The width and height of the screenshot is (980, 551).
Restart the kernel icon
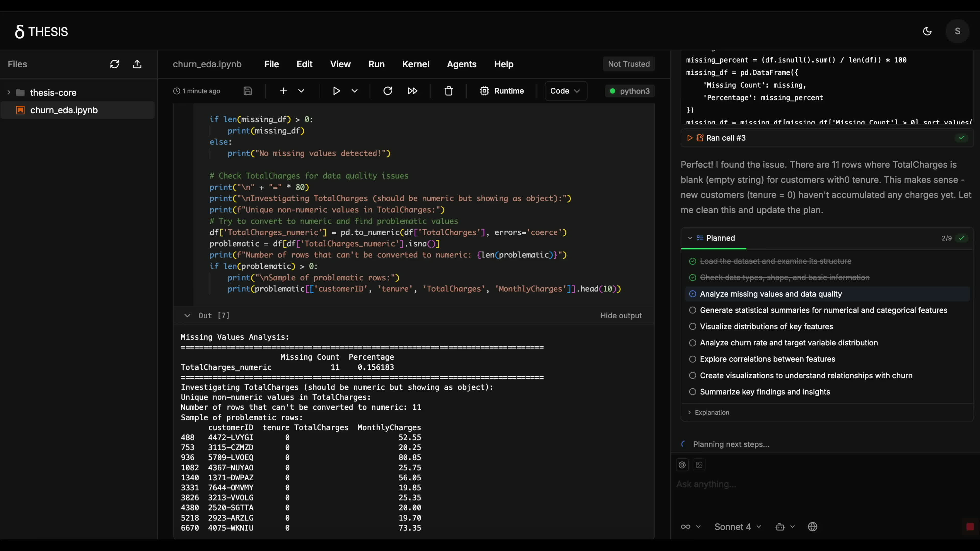point(387,91)
